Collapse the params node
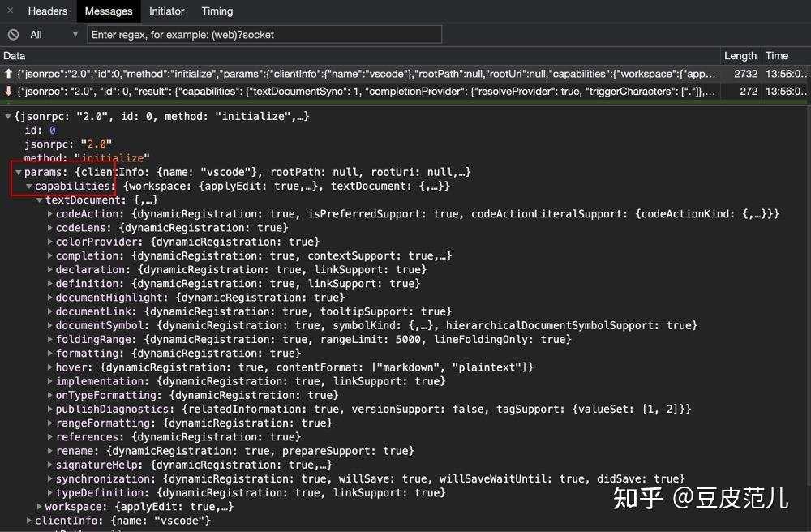 tap(19, 171)
